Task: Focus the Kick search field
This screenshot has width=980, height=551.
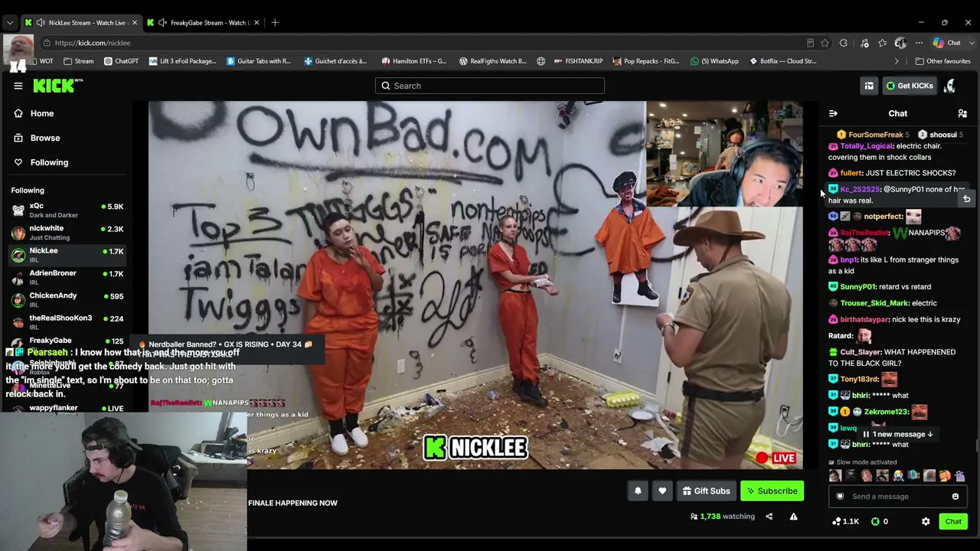Action: point(490,86)
